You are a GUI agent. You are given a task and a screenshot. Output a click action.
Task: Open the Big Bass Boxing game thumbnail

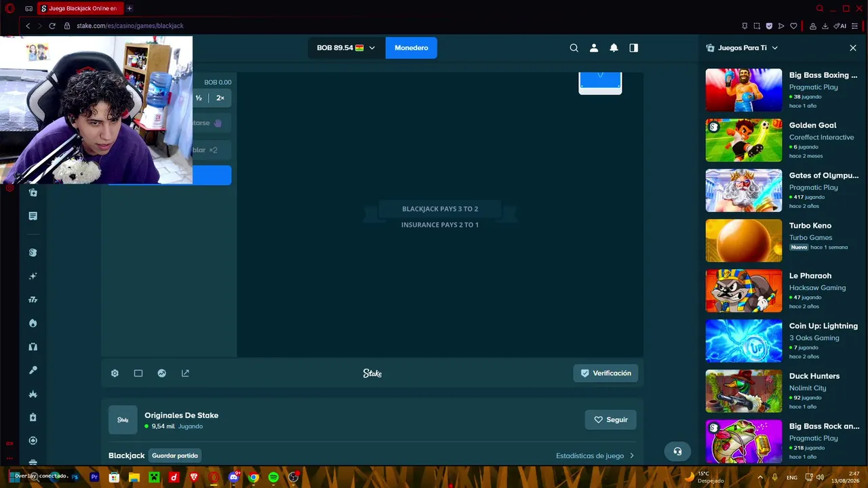(744, 90)
